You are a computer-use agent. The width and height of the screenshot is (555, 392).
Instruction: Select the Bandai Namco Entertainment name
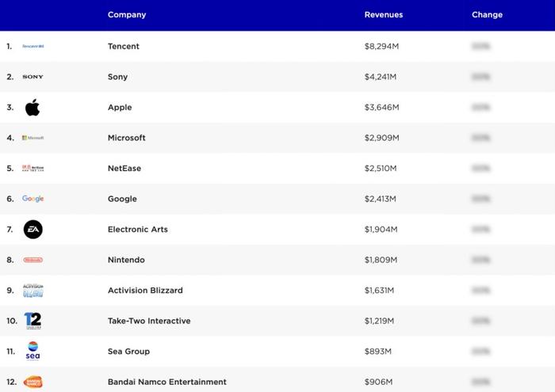point(167,382)
